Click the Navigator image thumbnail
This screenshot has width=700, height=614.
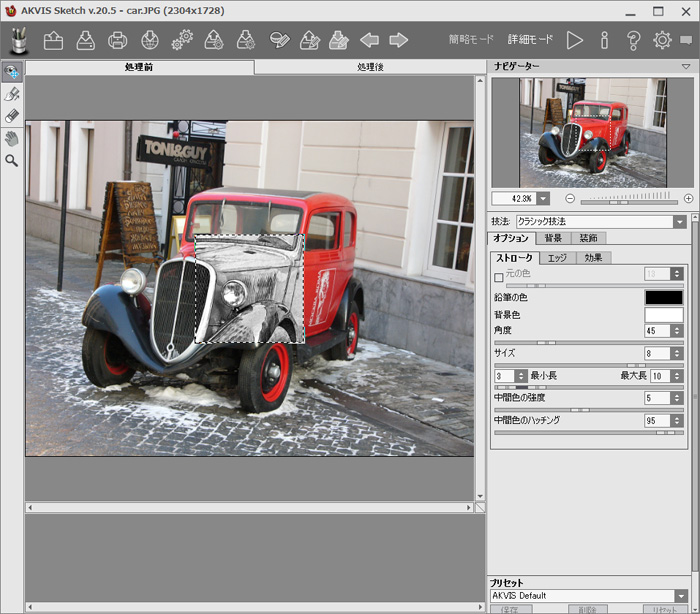[x=593, y=133]
